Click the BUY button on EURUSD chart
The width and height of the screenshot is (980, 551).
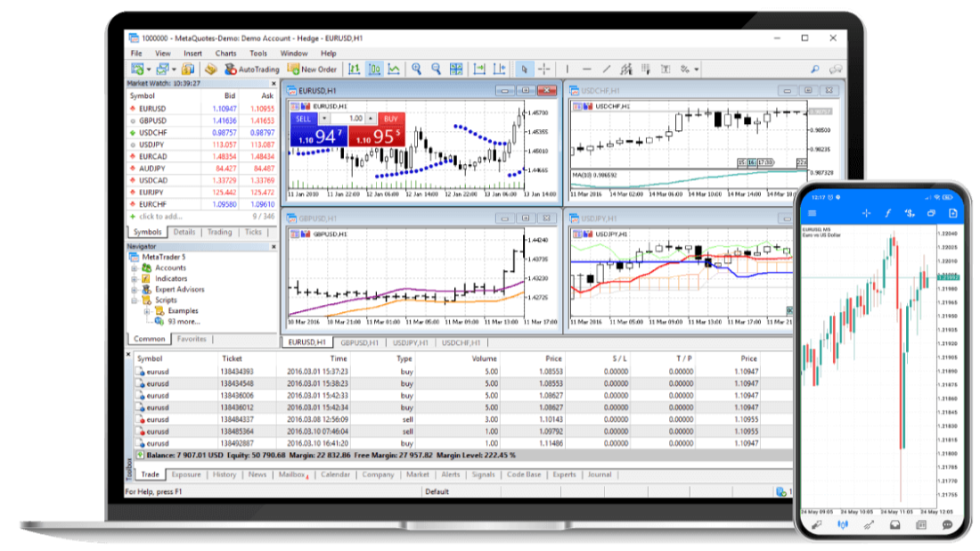391,119
